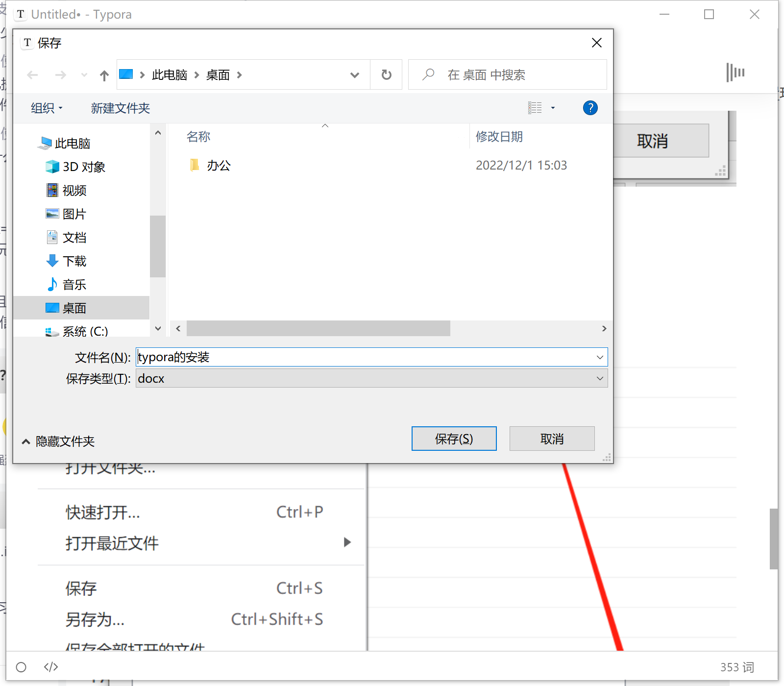Expand the 文件名 dropdown arrow
The width and height of the screenshot is (784, 686).
click(x=600, y=357)
